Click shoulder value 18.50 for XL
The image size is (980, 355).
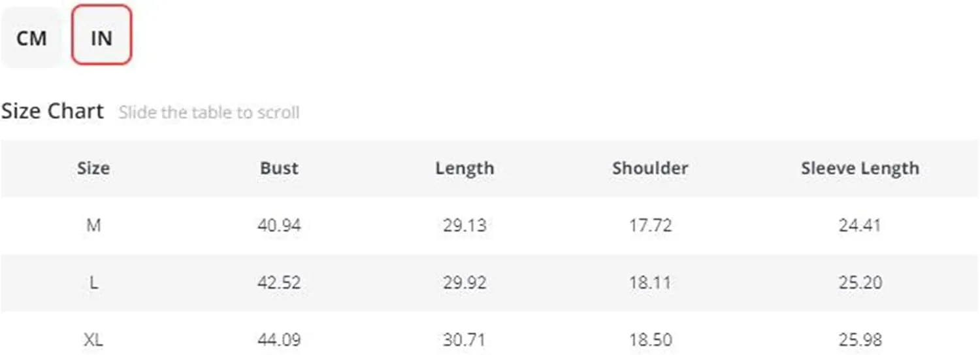pyautogui.click(x=650, y=340)
